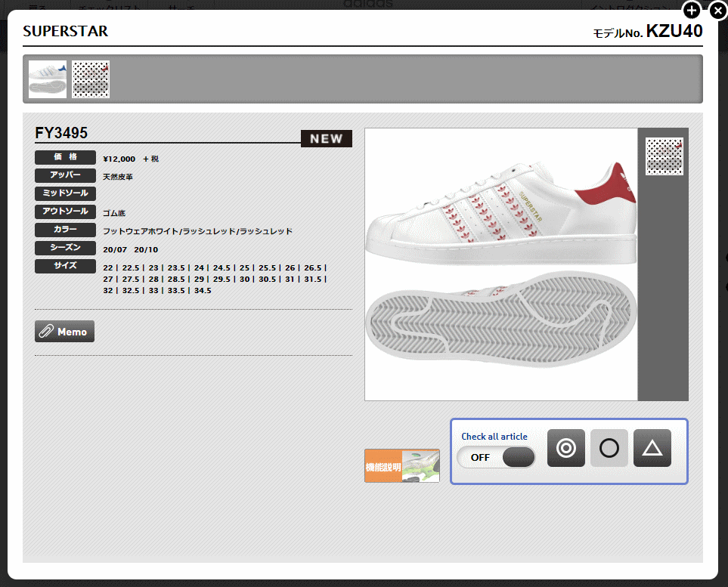The height and width of the screenshot is (587, 728).
Task: Click the color description フットウェアホワイト/ラッシュレッド
Action: 169,231
